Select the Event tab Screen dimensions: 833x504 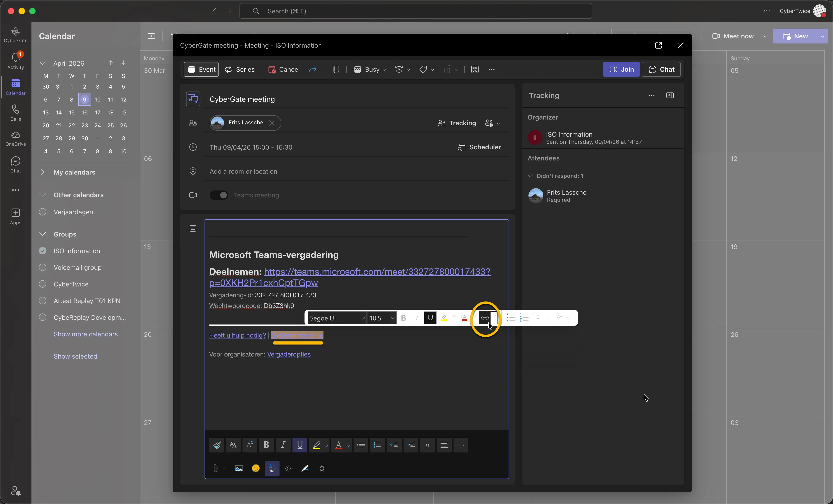click(x=202, y=69)
